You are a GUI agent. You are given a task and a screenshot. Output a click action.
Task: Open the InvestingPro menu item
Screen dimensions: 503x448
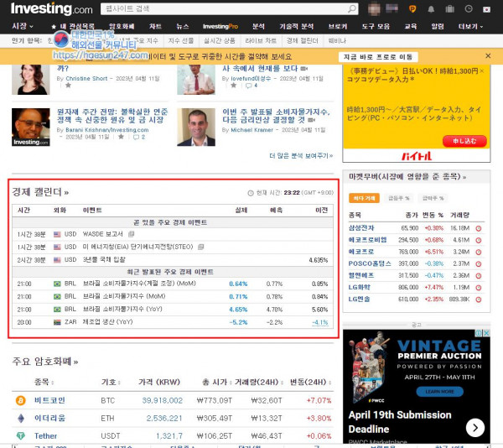click(x=220, y=26)
